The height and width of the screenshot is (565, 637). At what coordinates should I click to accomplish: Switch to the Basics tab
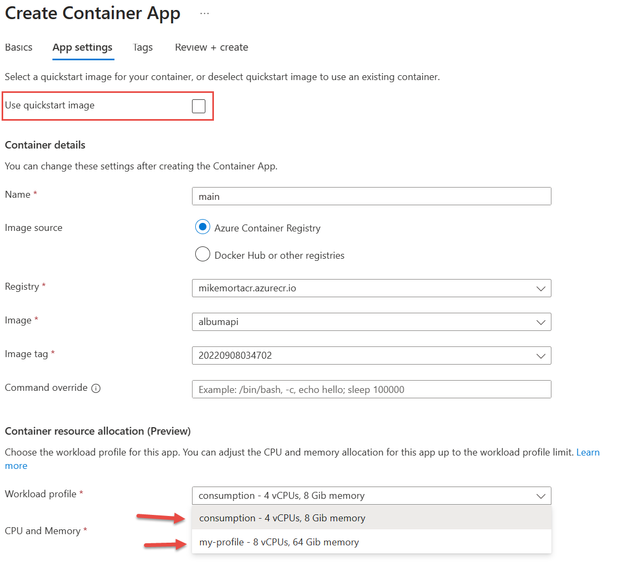19,47
